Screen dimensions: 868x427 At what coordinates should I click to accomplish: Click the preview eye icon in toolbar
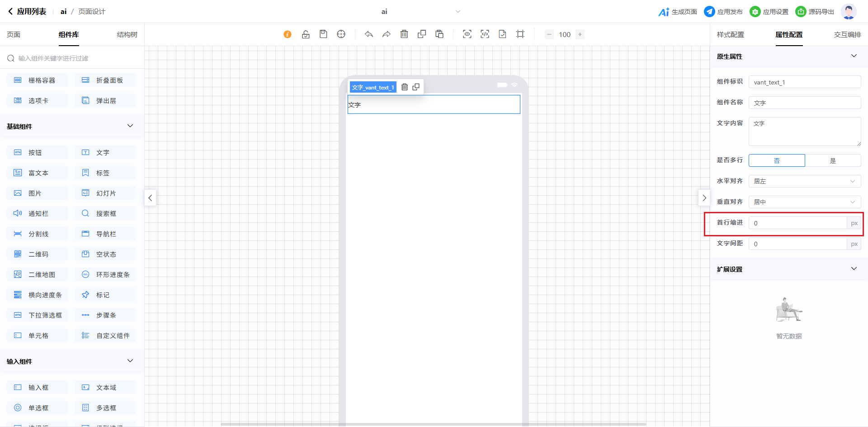pos(467,34)
